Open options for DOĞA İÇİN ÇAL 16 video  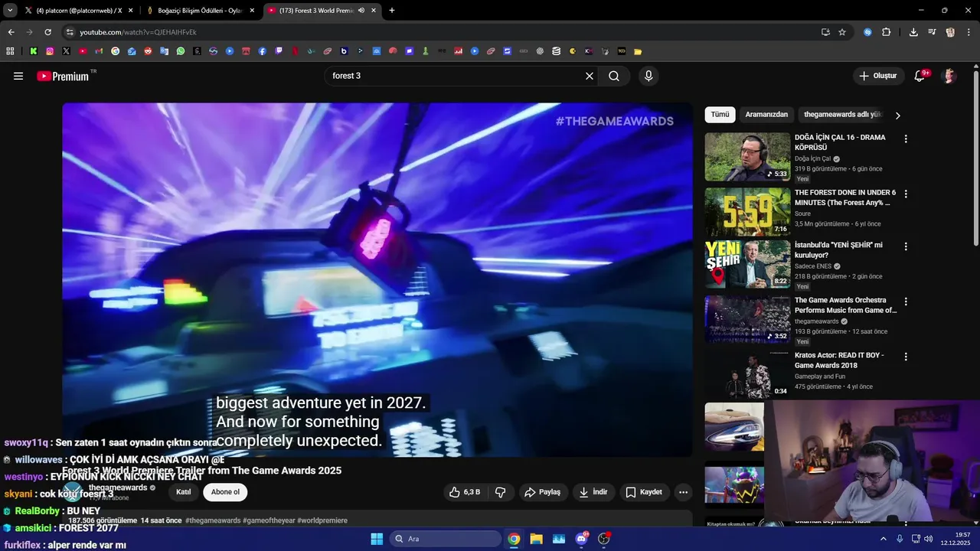pos(906,139)
